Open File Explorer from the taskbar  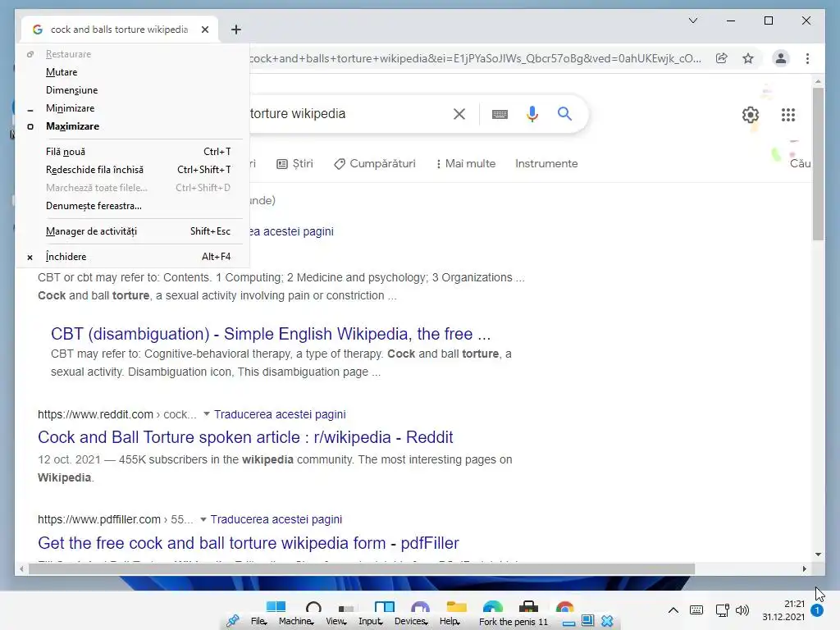coord(456,607)
